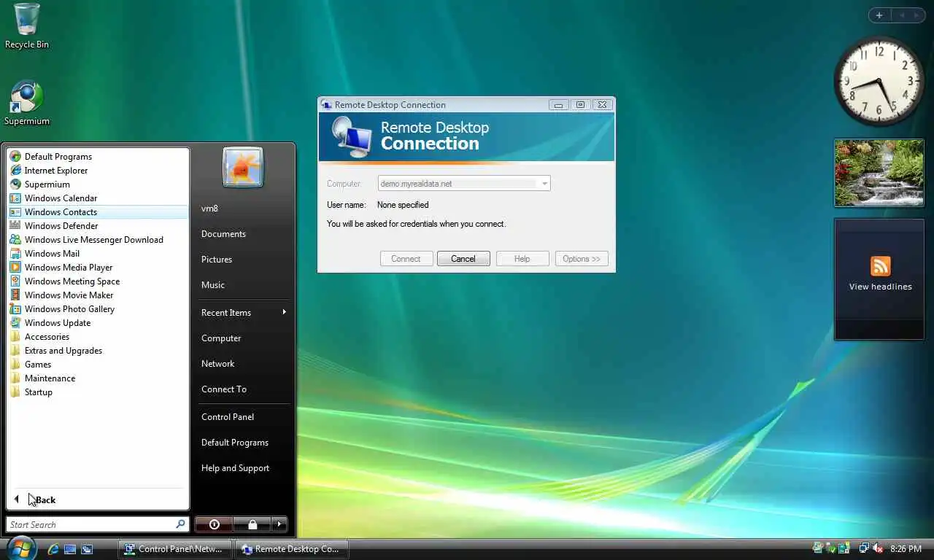The width and height of the screenshot is (934, 560).
Task: Expand the Games folder
Action: [98, 365]
